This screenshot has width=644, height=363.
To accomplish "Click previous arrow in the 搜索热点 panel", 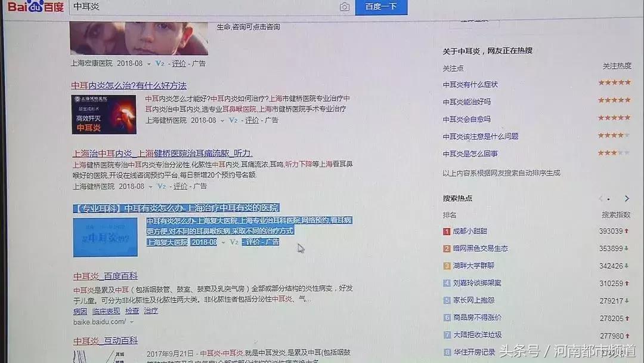I will [600, 198].
